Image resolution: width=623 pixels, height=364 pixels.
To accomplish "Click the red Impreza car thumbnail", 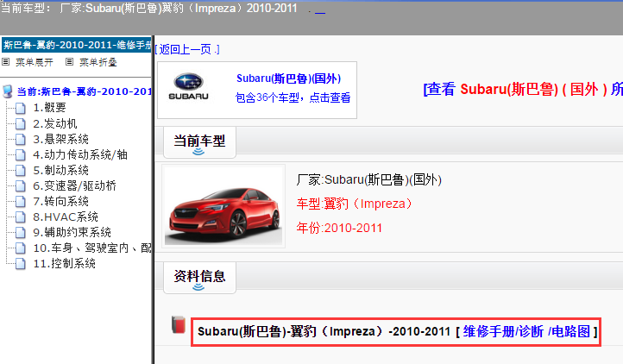I will (x=223, y=207).
